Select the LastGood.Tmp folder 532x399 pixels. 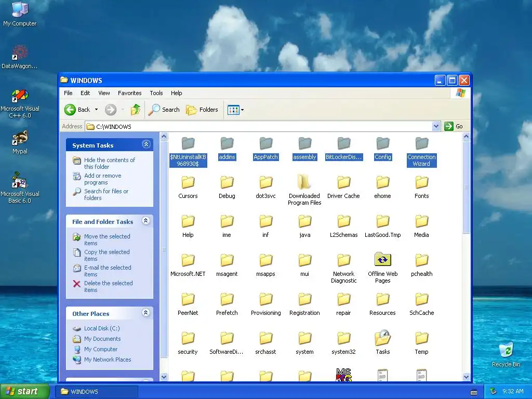coord(383,226)
